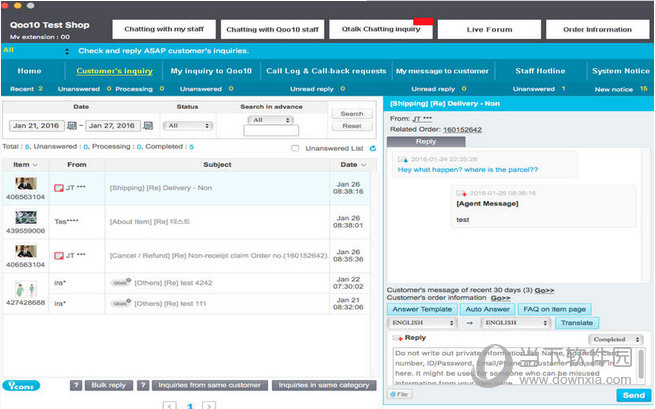This screenshot has width=656, height=409.
Task: Click the File attachment button
Action: coord(400,395)
